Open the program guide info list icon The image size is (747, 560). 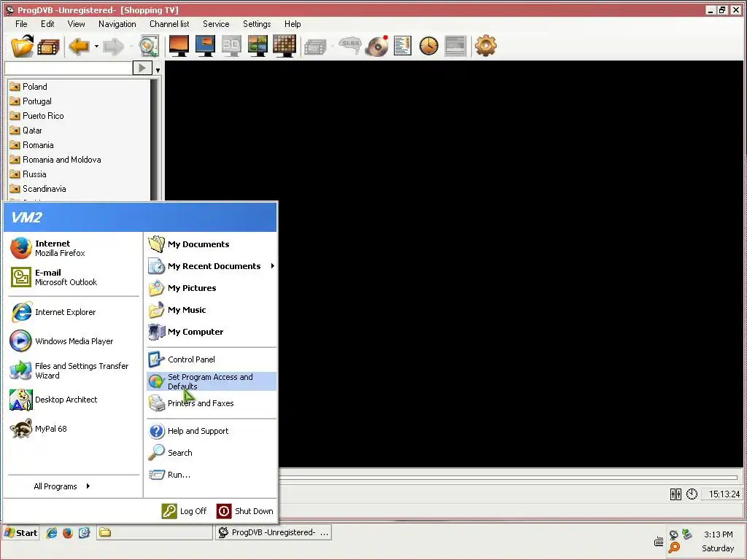403,46
